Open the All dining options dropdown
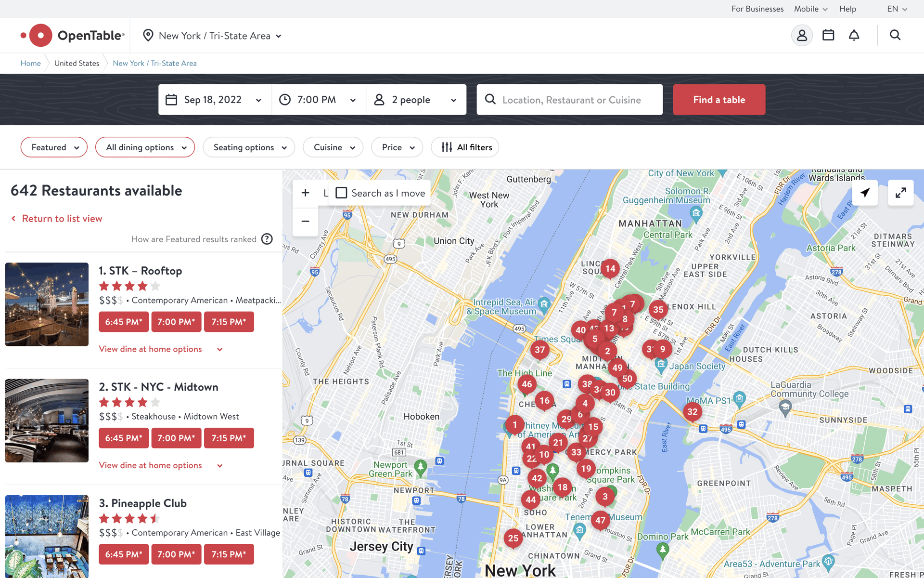Image resolution: width=924 pixels, height=578 pixels. pyautogui.click(x=145, y=147)
